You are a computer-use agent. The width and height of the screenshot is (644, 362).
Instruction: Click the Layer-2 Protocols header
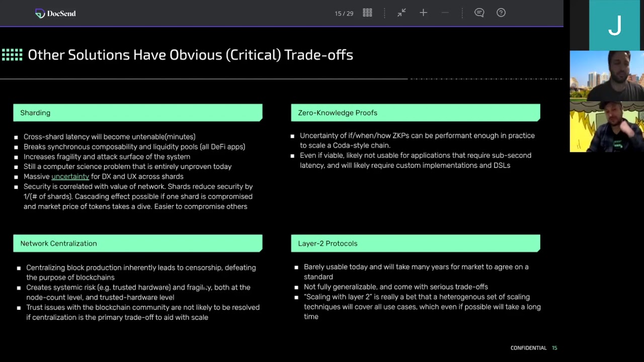[x=416, y=243]
